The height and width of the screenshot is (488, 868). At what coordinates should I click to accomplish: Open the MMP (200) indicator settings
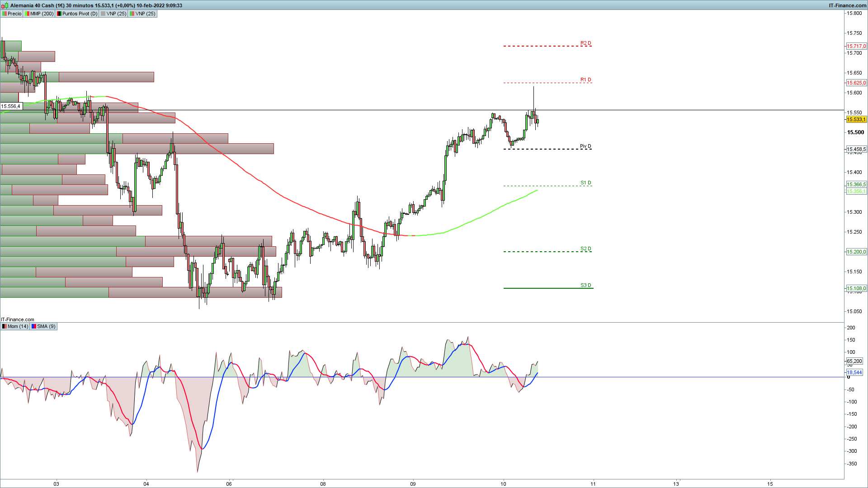39,14
